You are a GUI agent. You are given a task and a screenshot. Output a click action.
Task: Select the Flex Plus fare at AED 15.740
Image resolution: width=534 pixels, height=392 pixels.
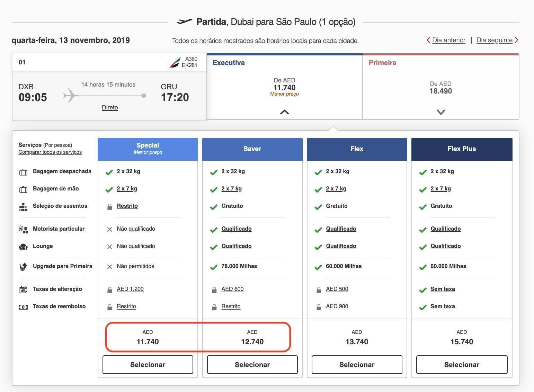[x=462, y=365]
